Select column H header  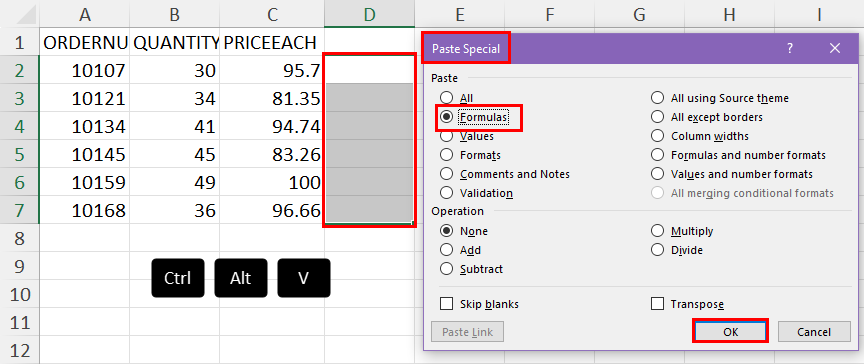tap(729, 15)
